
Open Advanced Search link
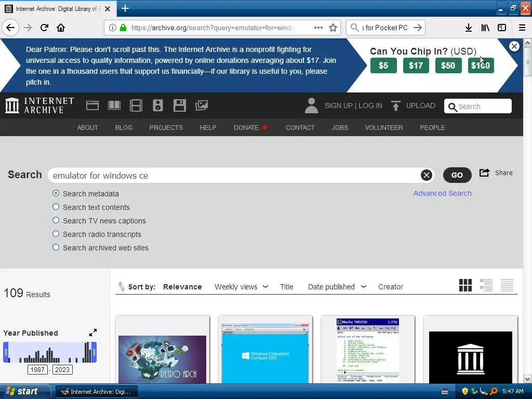(442, 193)
